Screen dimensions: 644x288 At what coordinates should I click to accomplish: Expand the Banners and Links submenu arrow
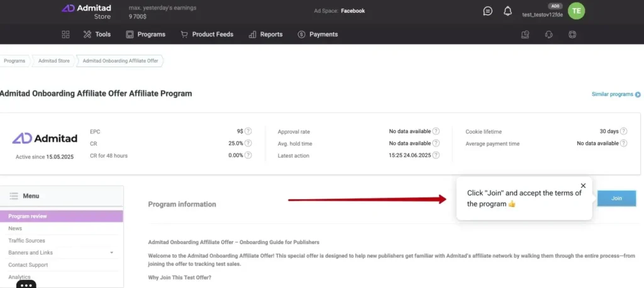(x=112, y=253)
